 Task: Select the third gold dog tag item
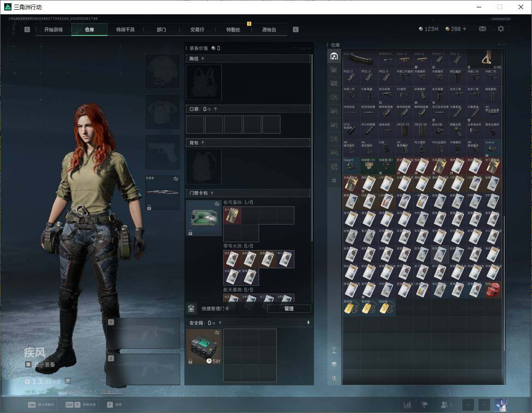click(x=387, y=307)
